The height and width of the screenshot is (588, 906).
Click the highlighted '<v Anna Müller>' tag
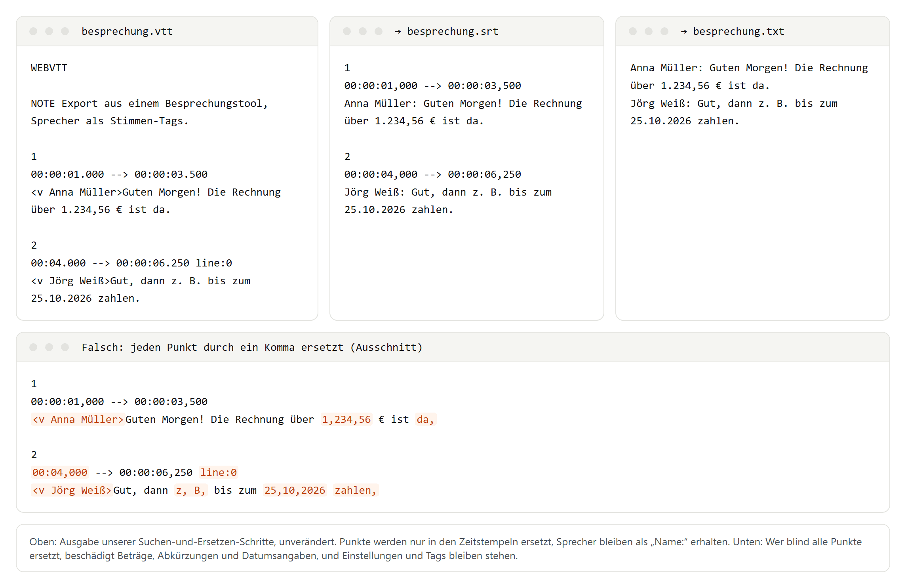click(x=78, y=419)
